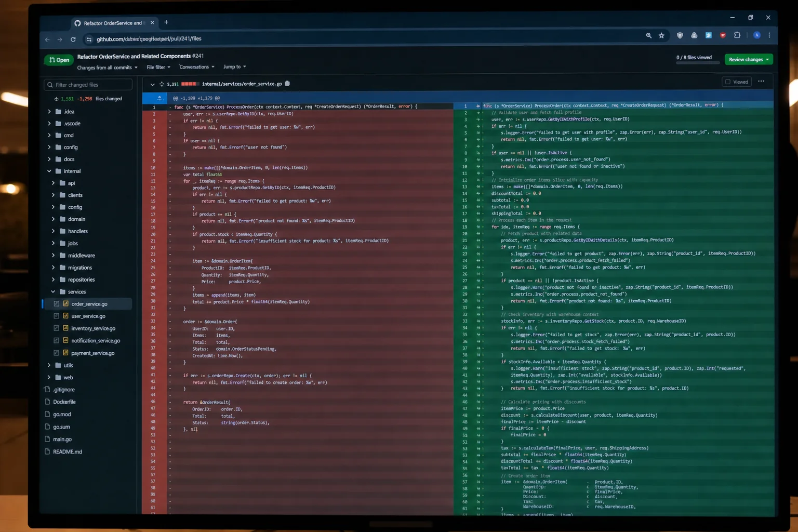Click the internal/services/order_service.go file path
The width and height of the screenshot is (798, 532).
(x=242, y=84)
